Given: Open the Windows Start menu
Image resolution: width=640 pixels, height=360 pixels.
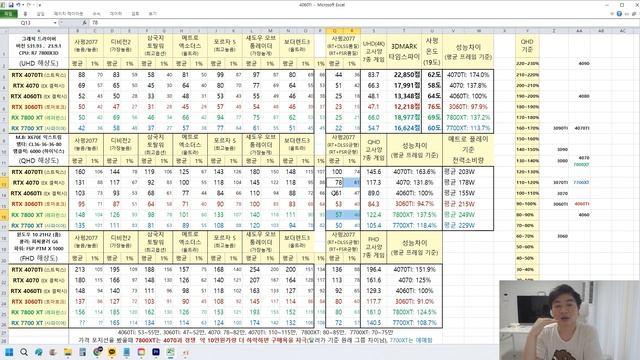Looking at the screenshot, I should (x=9, y=352).
